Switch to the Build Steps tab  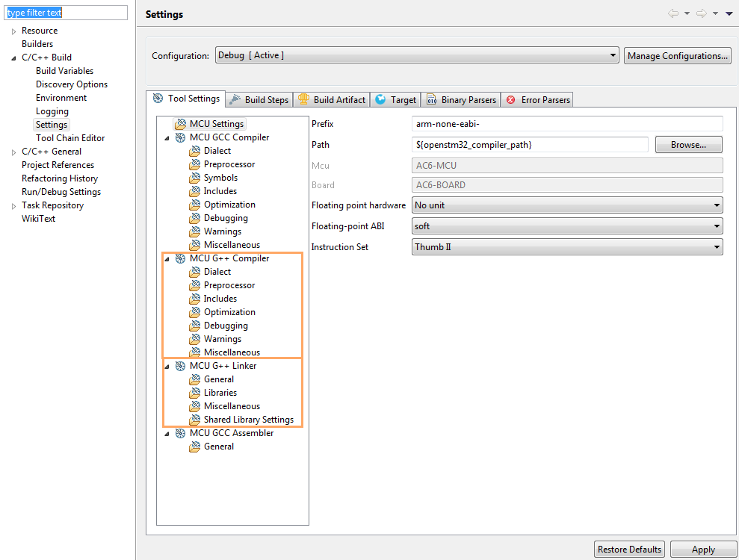259,100
